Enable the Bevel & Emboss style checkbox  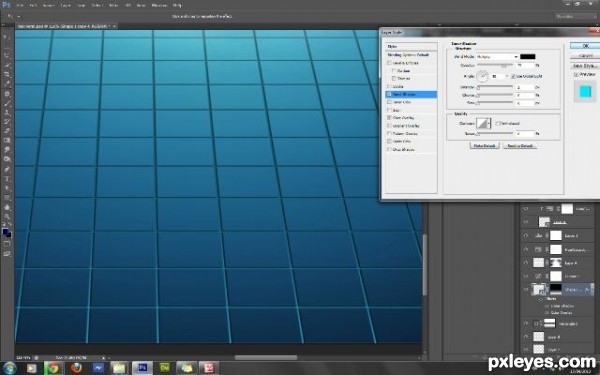click(x=389, y=63)
